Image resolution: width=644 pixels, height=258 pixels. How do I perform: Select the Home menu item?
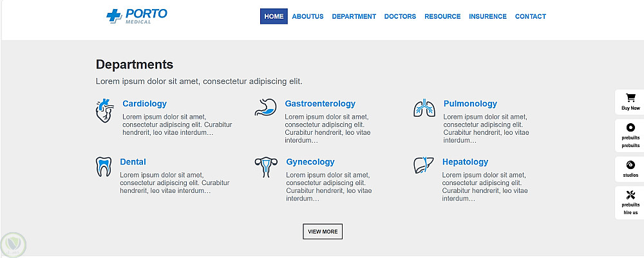click(x=274, y=17)
